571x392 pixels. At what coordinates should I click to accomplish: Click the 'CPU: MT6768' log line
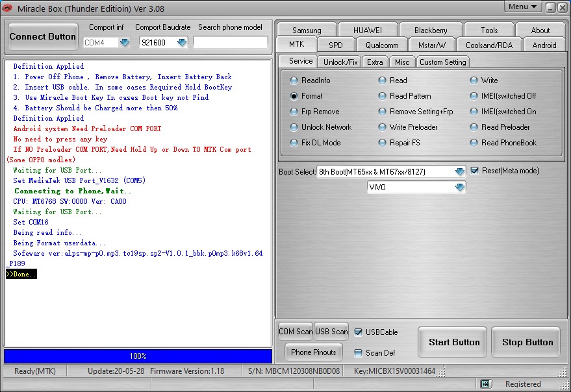tap(70, 201)
